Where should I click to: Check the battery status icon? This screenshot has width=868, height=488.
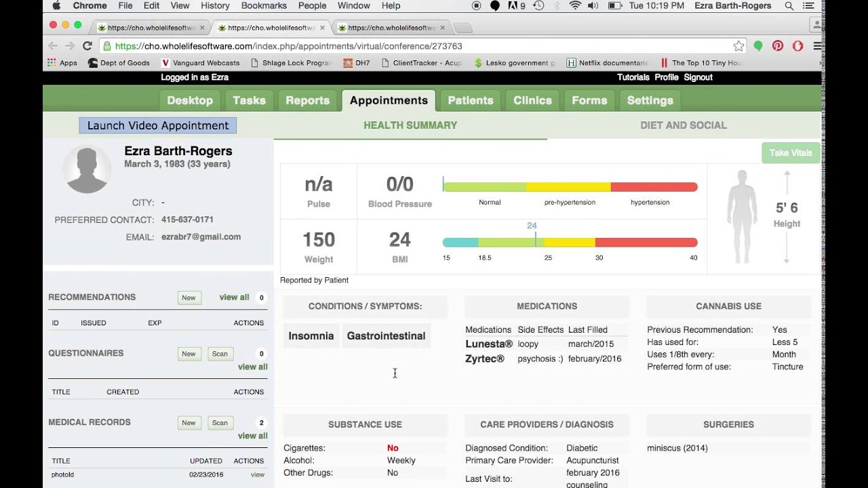[614, 5]
